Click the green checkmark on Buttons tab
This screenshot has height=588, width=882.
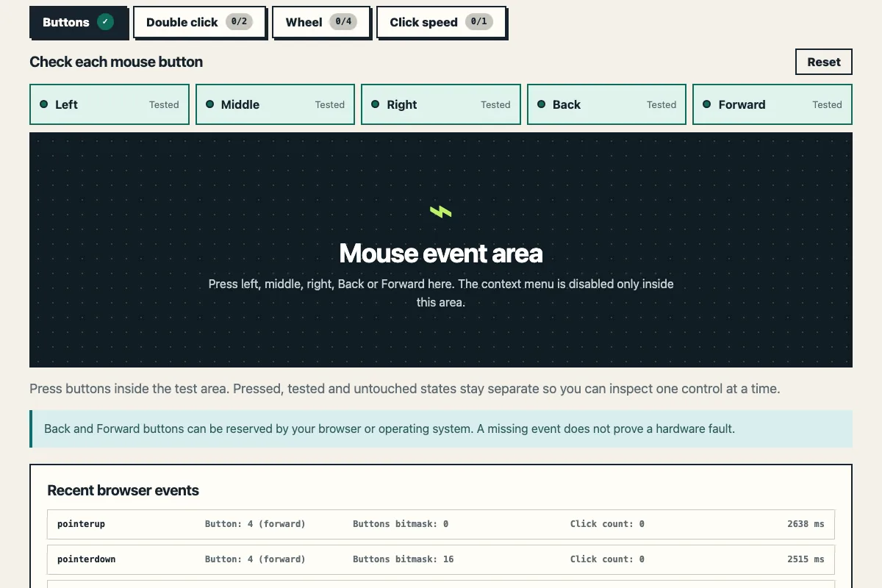[105, 22]
